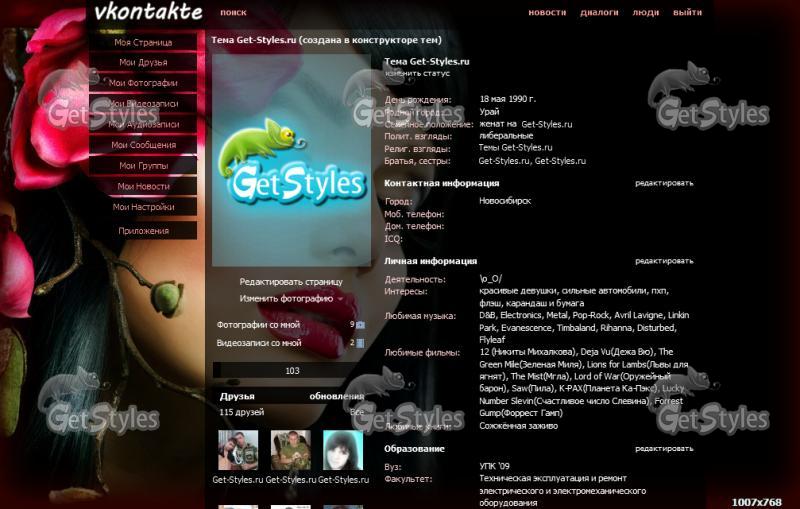Click the vkontakte logo in the header
Image resolution: width=800 pixels, height=509 pixels.
(x=148, y=13)
